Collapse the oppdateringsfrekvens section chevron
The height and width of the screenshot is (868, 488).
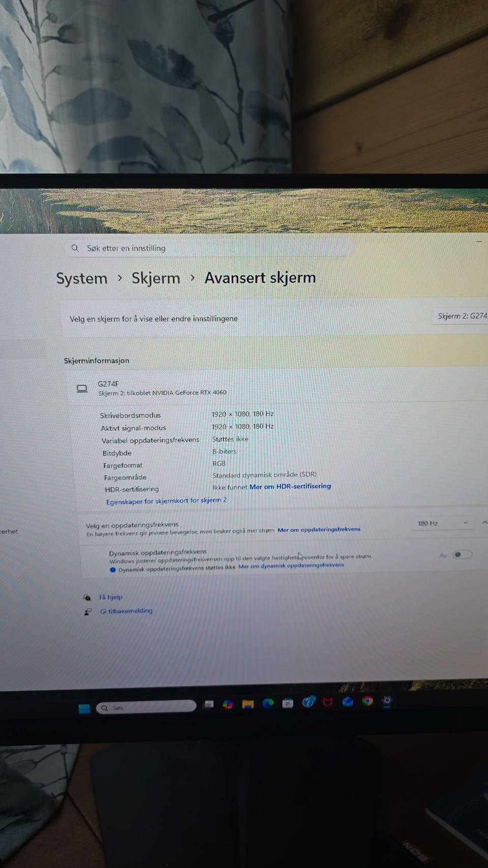(484, 523)
